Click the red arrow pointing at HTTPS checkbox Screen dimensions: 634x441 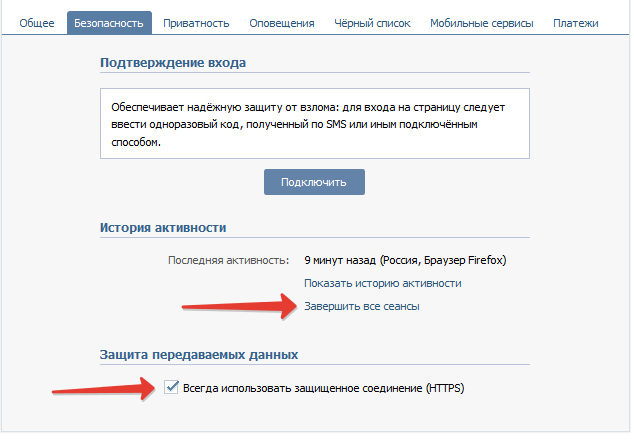pyautogui.click(x=105, y=388)
